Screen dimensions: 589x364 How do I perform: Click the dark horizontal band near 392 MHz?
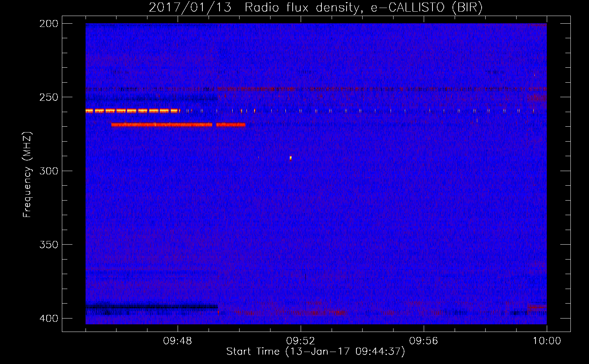click(151, 307)
